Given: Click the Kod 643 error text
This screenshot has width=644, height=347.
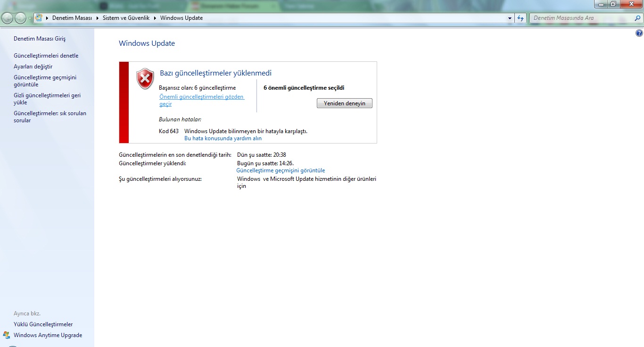Looking at the screenshot, I should pos(169,131).
